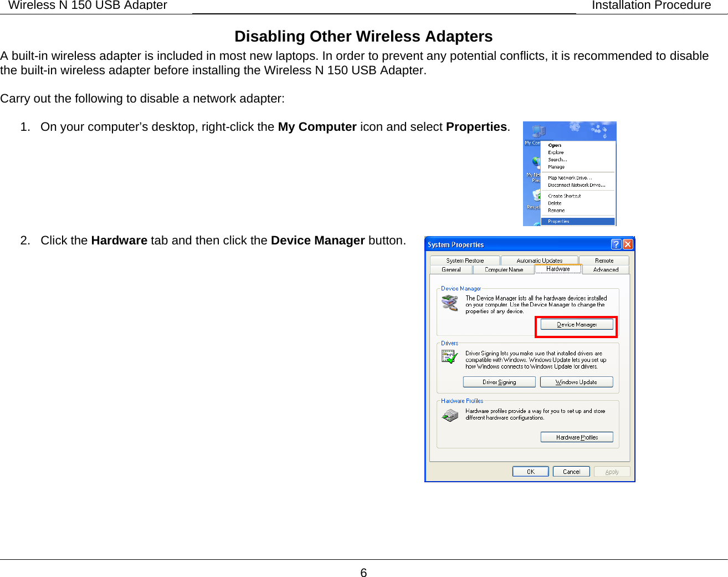This screenshot has width=728, height=577.
Task: Click the Hardware Profiles drive icon
Action: tap(450, 415)
